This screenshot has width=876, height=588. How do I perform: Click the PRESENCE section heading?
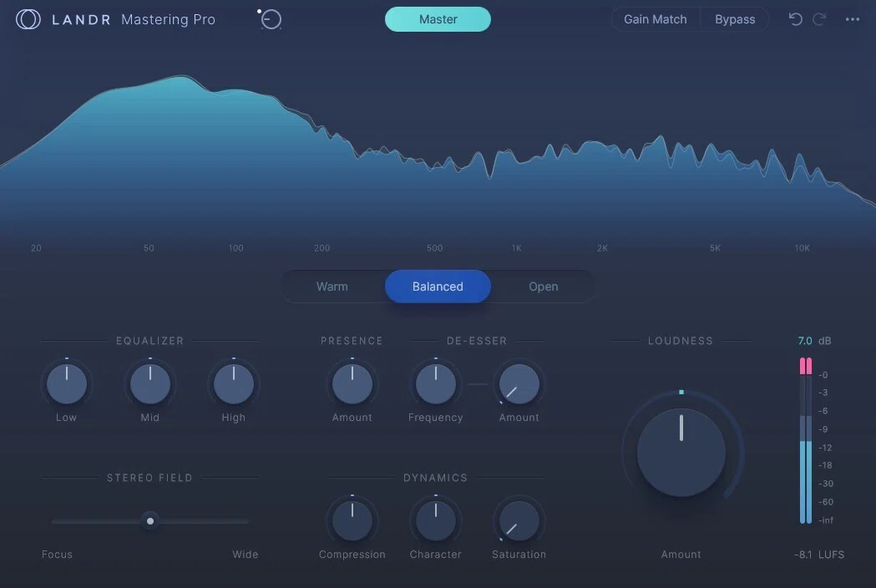pyautogui.click(x=352, y=341)
